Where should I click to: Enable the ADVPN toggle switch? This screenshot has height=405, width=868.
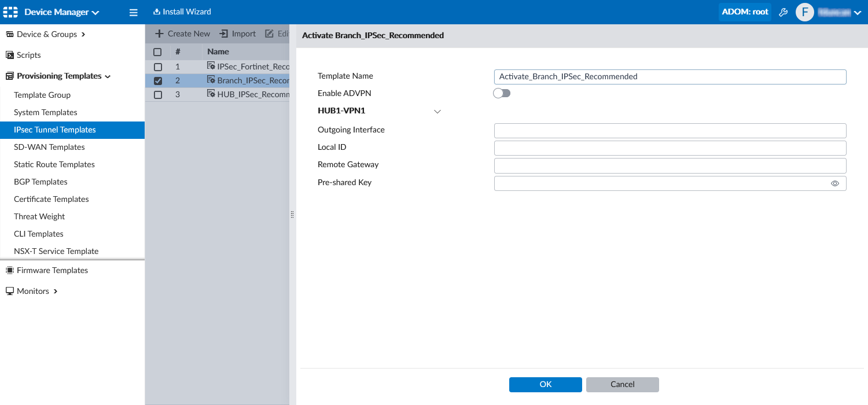502,93
